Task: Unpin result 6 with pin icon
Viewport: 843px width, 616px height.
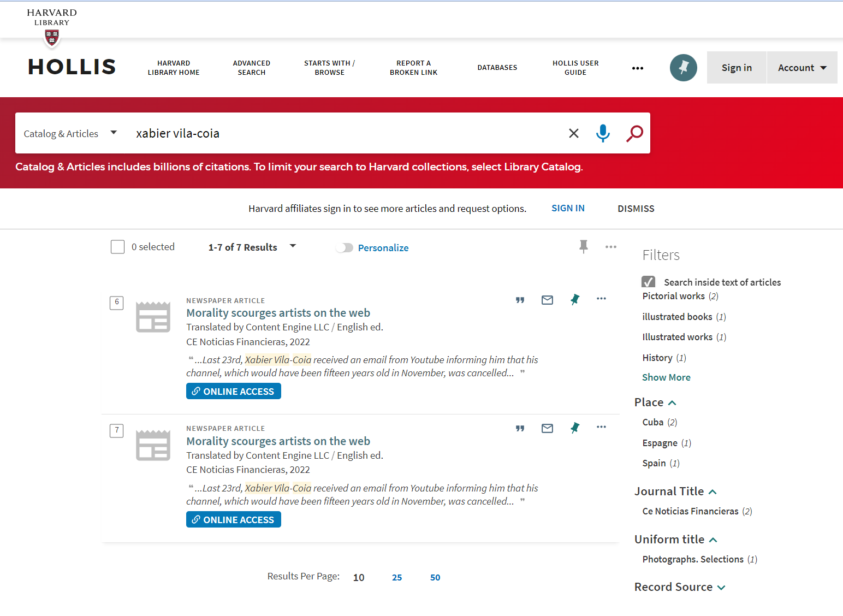Action: pos(574,299)
